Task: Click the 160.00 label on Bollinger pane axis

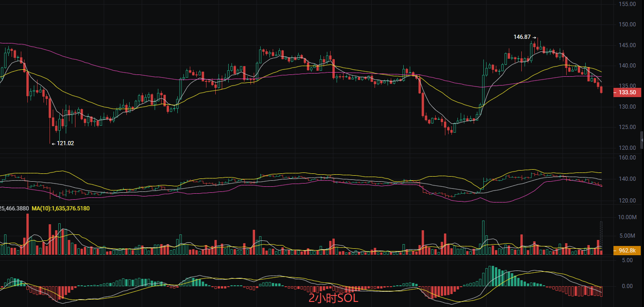Action: tap(627, 158)
